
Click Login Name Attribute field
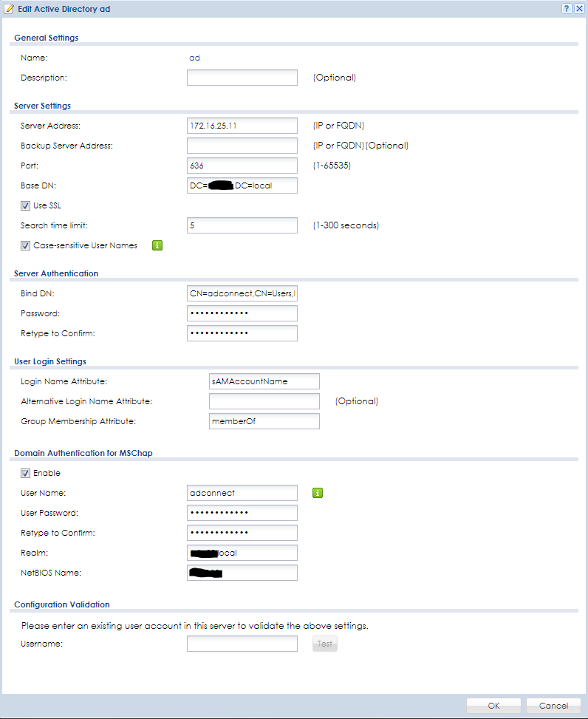pyautogui.click(x=264, y=381)
